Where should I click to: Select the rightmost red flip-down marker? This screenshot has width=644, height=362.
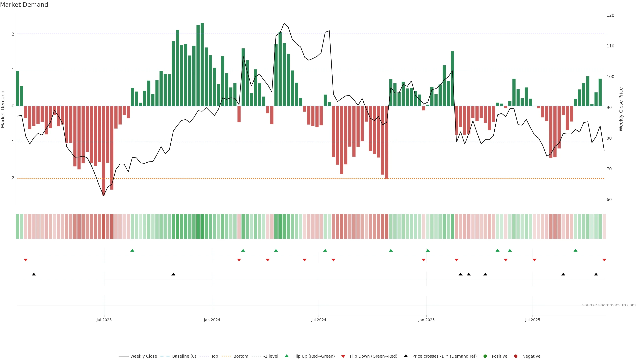(604, 260)
